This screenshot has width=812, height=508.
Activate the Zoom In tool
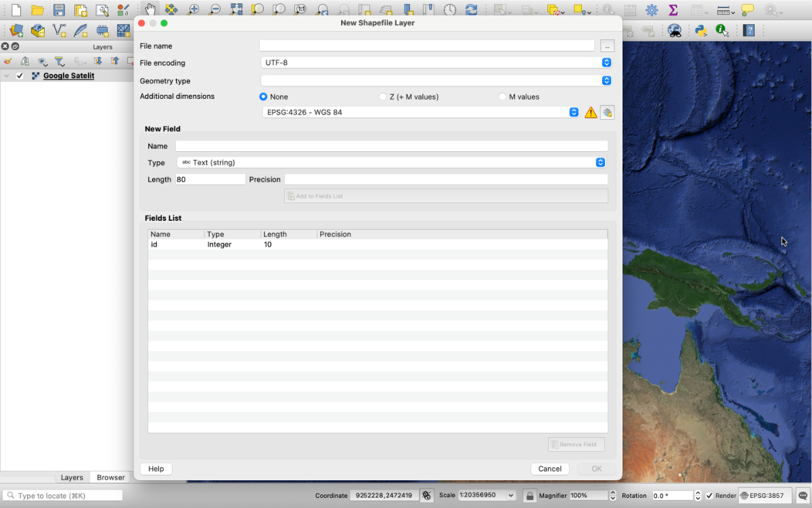(x=194, y=10)
